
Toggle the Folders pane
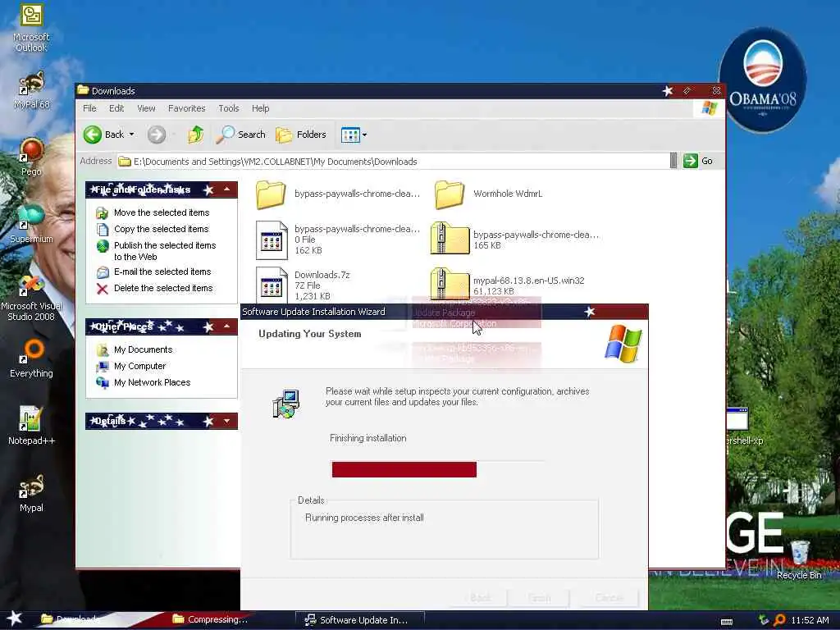(301, 135)
